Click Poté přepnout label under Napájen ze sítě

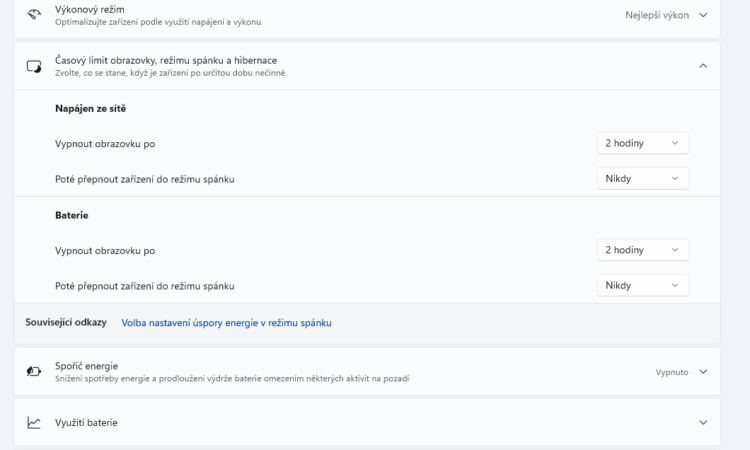[144, 179]
